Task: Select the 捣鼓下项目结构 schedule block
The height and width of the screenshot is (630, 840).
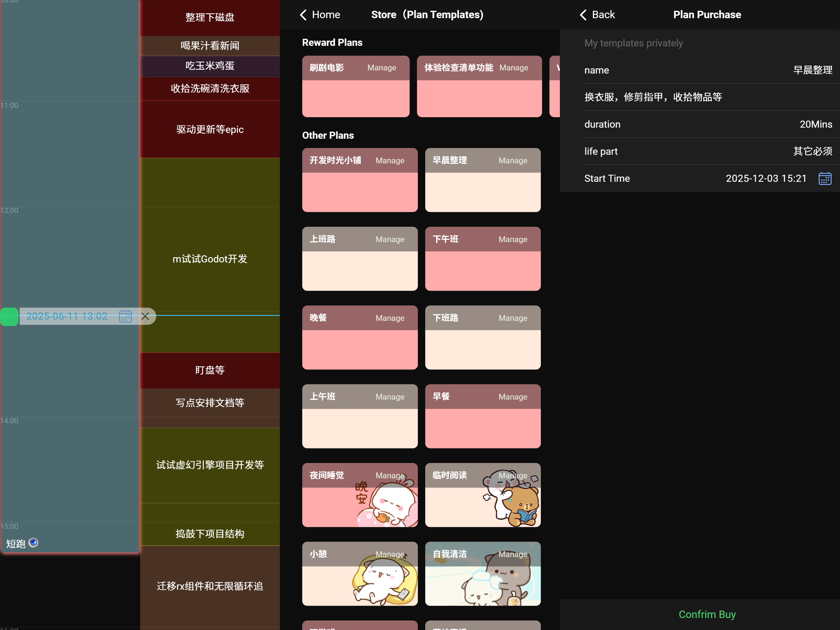Action: tap(210, 524)
